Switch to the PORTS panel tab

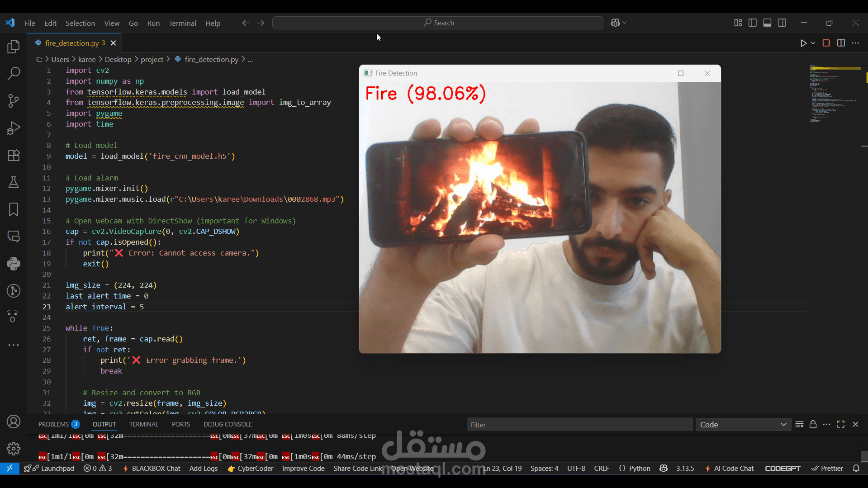point(181,424)
